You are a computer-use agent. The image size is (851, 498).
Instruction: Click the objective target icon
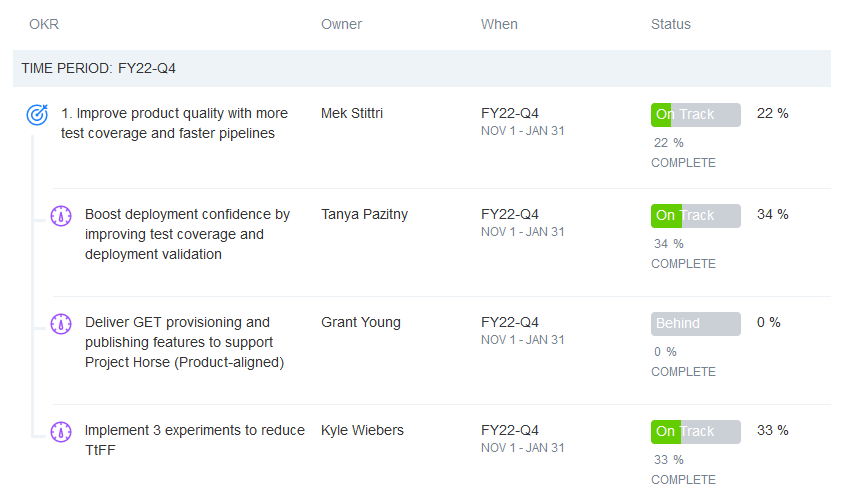36,115
